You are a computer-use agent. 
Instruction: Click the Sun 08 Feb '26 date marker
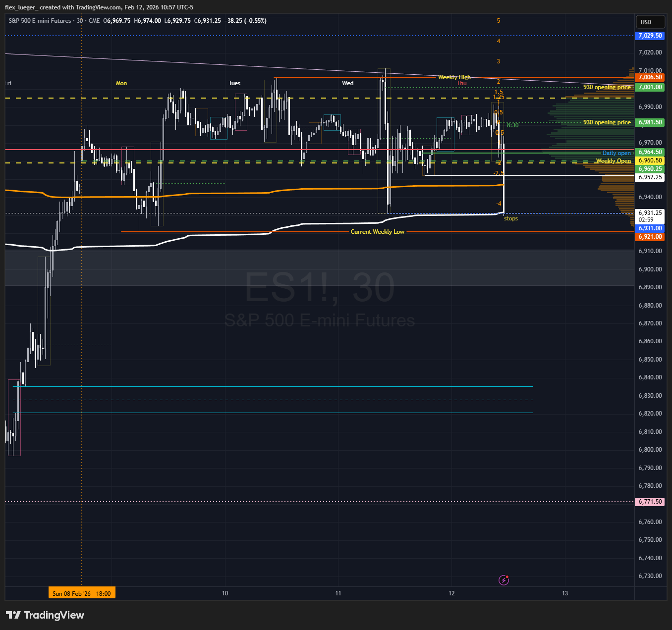[x=82, y=593]
